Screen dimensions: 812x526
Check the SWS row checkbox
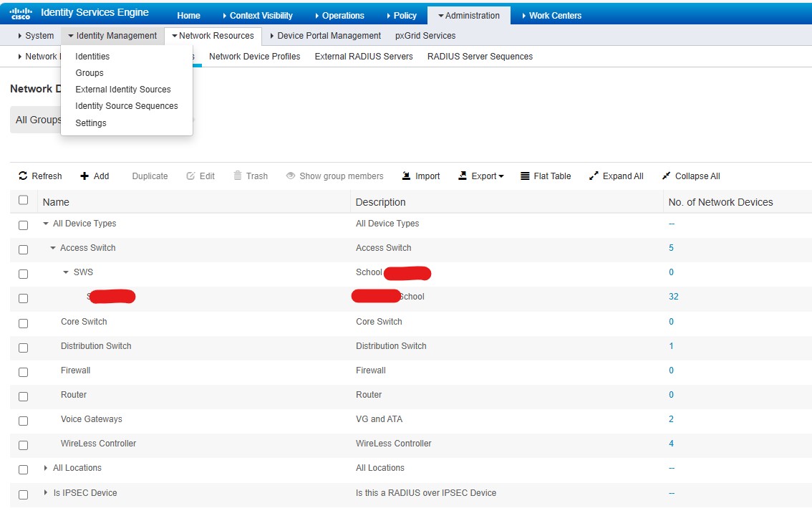24,274
